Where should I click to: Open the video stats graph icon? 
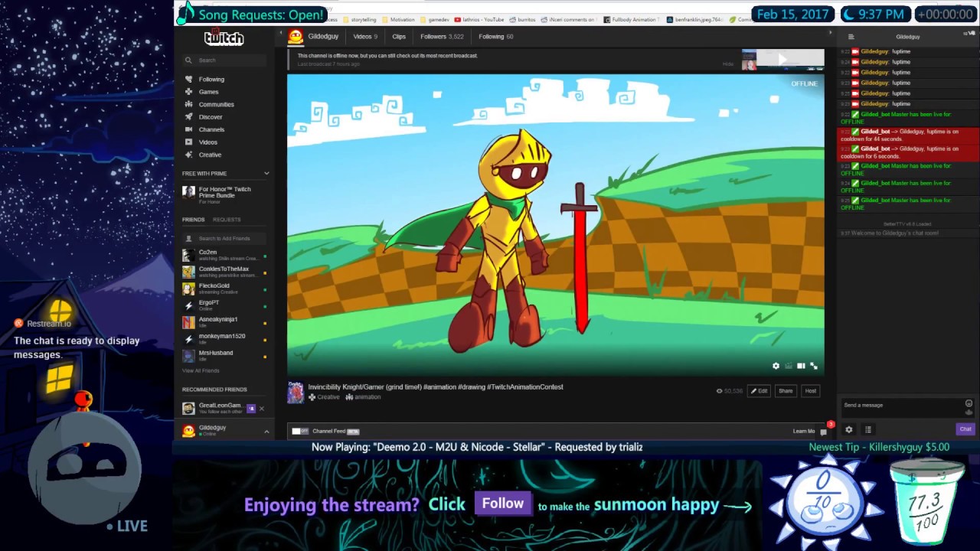789,367
